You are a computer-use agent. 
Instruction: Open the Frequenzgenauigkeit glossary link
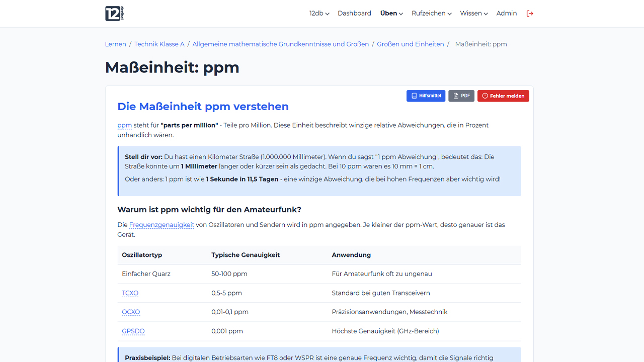[x=162, y=225]
